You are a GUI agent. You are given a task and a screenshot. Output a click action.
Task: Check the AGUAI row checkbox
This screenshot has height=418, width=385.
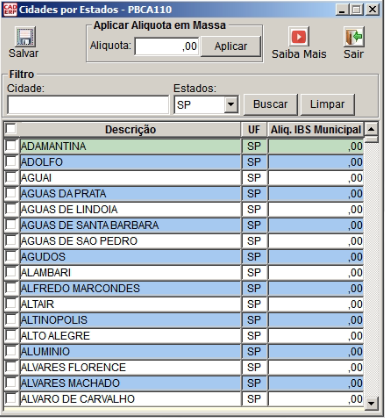coord(11,177)
